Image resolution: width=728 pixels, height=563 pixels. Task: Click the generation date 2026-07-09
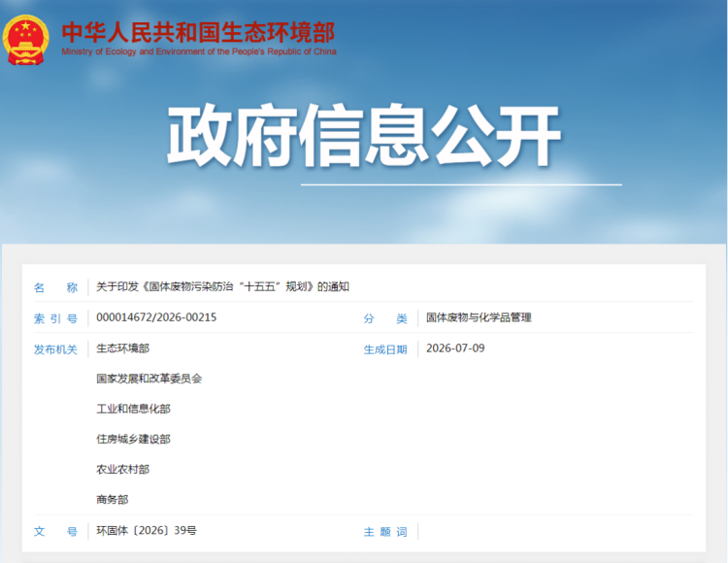(x=455, y=348)
